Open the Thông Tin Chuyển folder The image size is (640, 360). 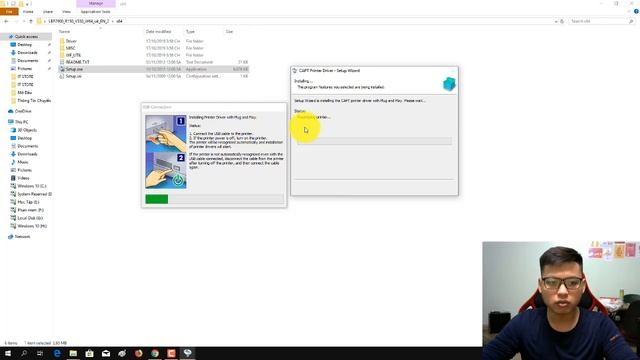tap(34, 100)
